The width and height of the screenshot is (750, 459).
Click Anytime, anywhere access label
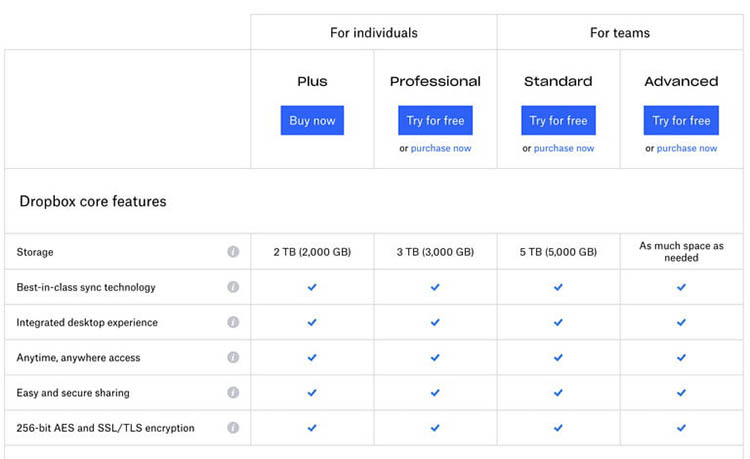pos(78,358)
